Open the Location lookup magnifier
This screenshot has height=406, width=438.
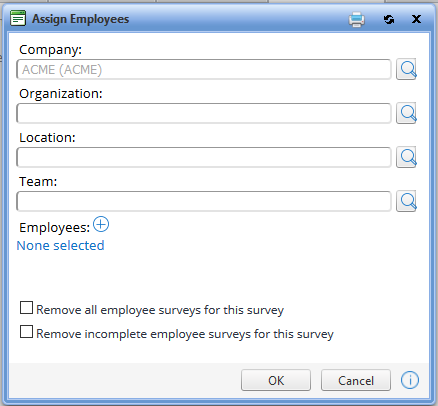[406, 157]
